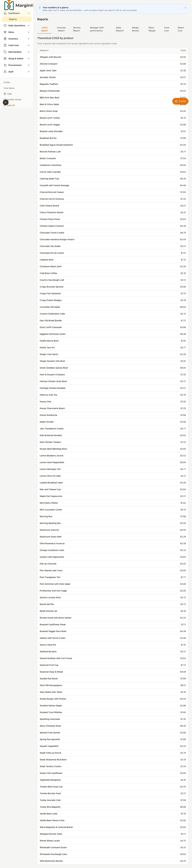Collapse the Dashboard section chevron
The image size is (192, 868).
(29, 13)
